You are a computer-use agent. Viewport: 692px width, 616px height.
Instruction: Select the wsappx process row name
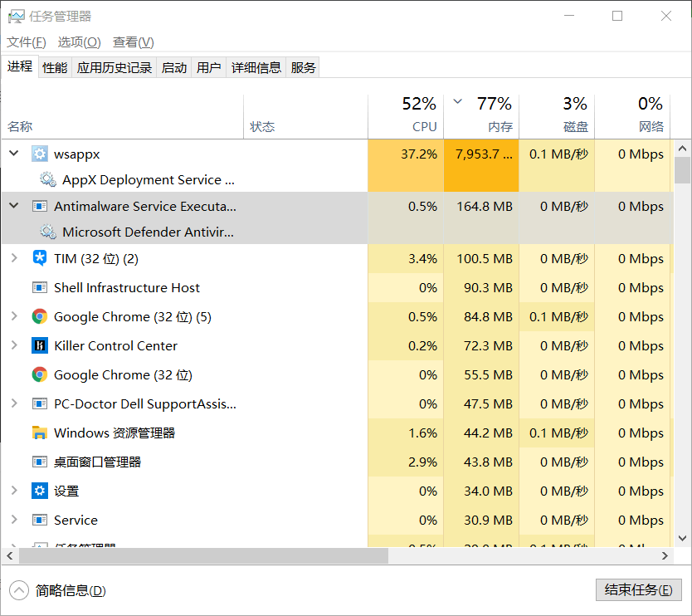tap(77, 154)
